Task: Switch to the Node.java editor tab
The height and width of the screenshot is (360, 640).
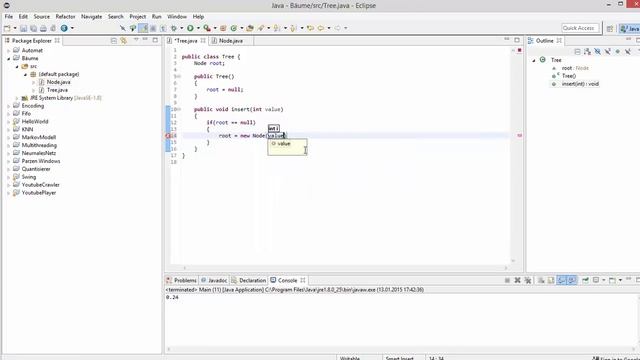Action: (x=230, y=41)
